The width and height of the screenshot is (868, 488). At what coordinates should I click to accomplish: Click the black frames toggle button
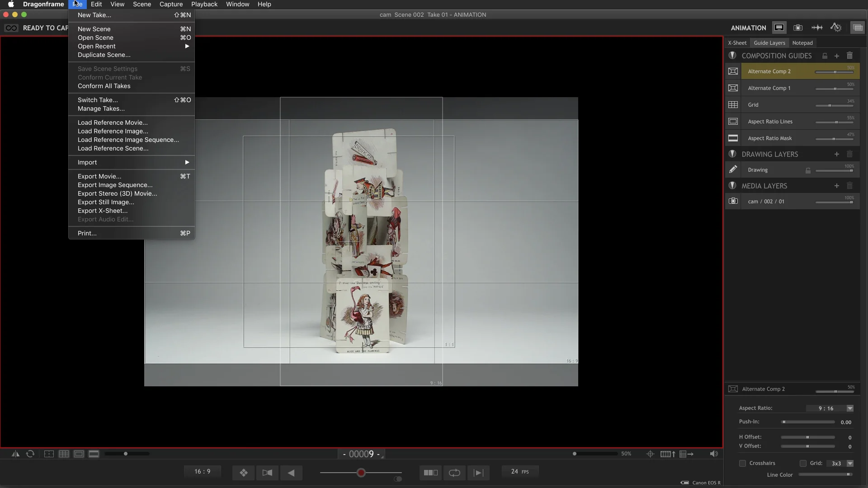click(430, 473)
